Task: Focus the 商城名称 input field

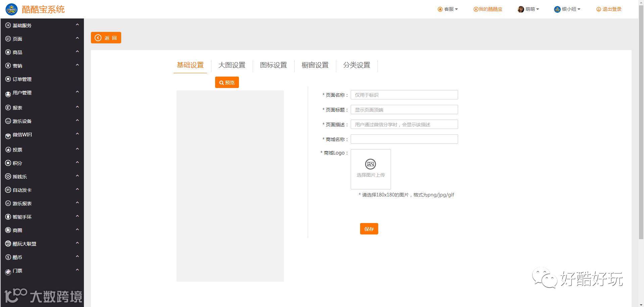Action: 404,139
